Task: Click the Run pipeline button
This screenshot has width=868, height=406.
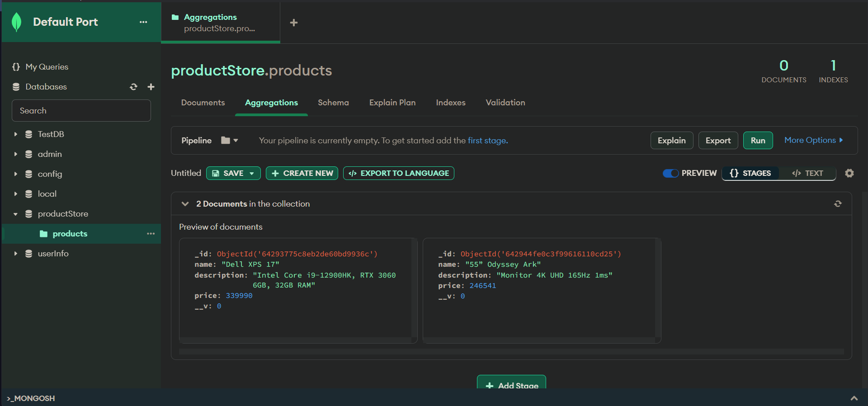Action: [x=758, y=141]
